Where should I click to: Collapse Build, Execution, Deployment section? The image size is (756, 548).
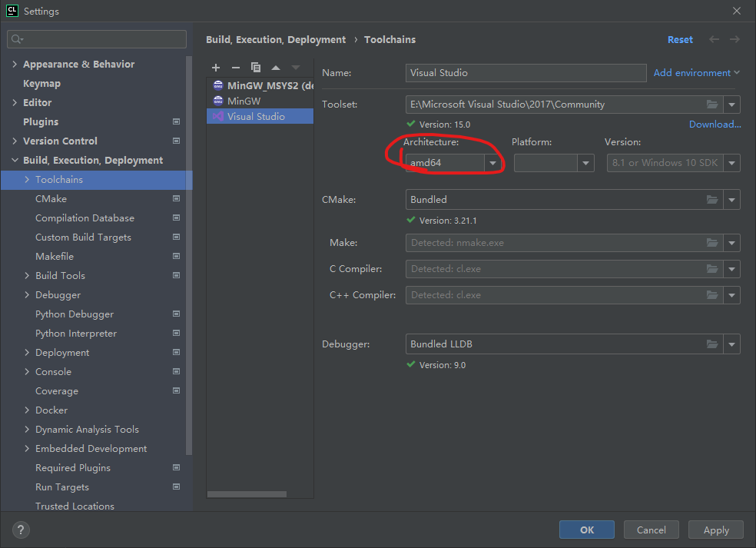[x=15, y=160]
